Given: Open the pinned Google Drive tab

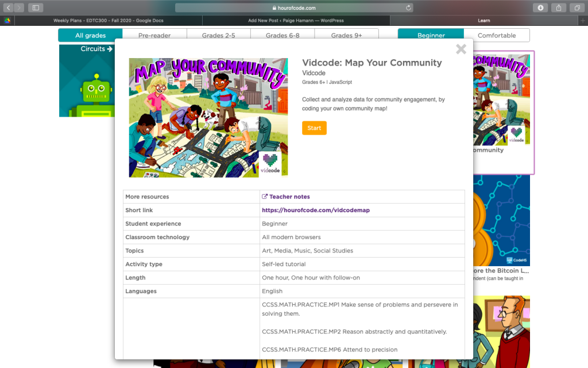Looking at the screenshot, I should point(7,21).
